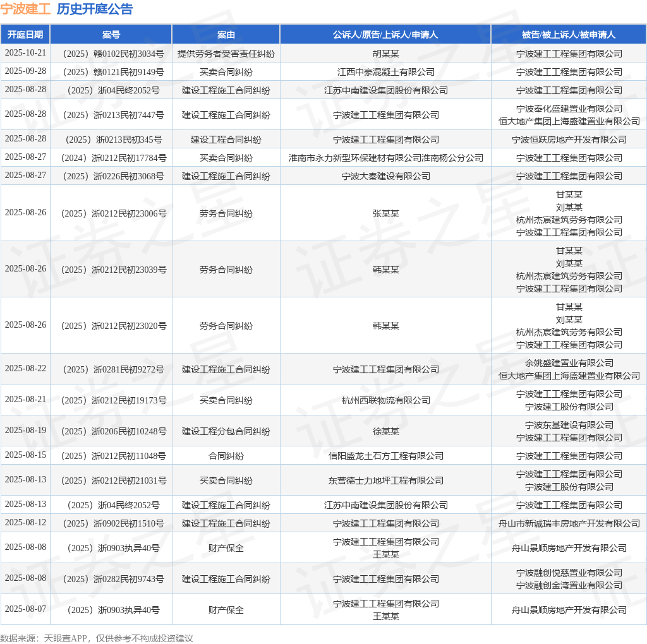This screenshot has width=647, height=644.
Task: Click the 宁波建工 title text
Action: tap(25, 9)
